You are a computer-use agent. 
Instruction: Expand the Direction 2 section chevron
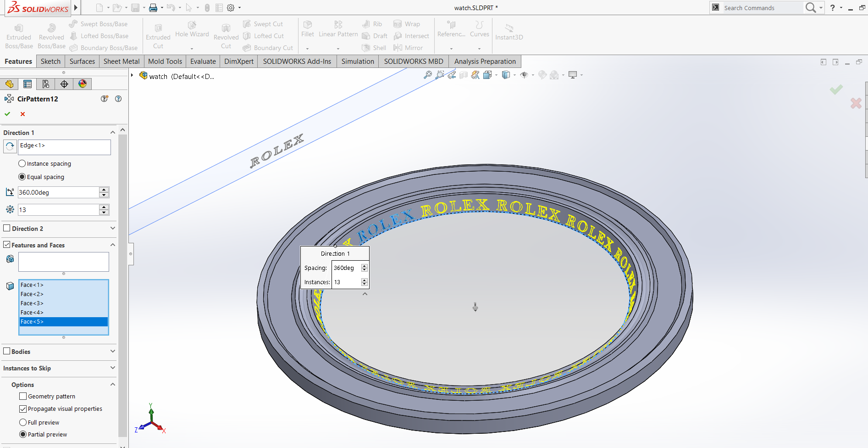tap(113, 228)
